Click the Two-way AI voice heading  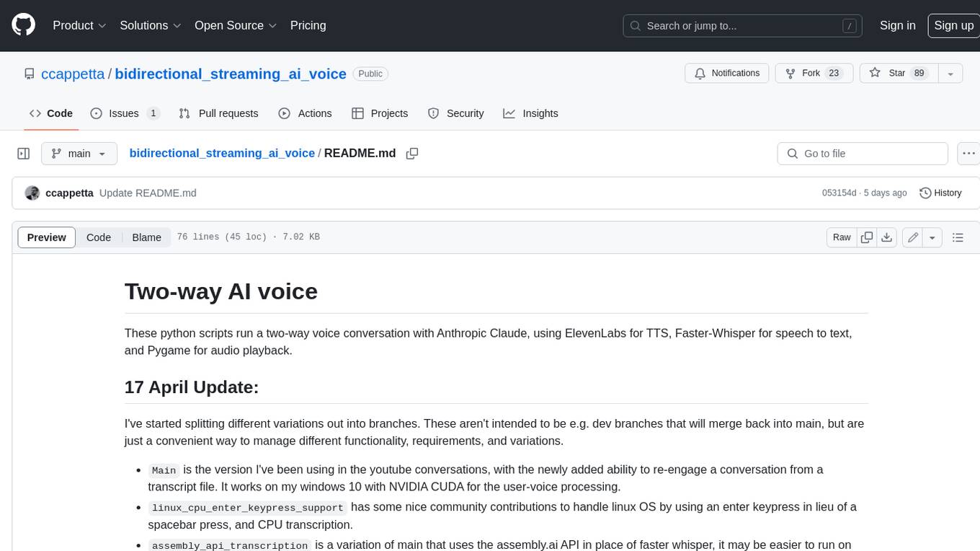[x=221, y=291]
